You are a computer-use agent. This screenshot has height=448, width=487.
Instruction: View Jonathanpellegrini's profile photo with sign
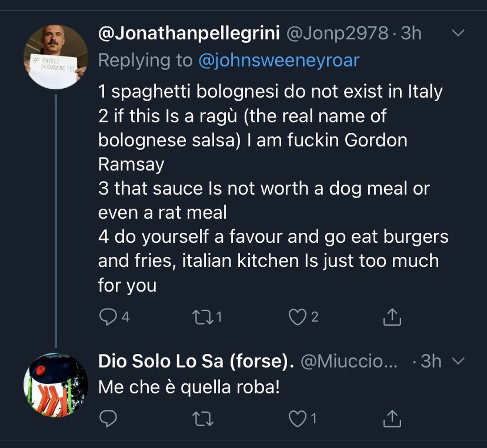55,56
